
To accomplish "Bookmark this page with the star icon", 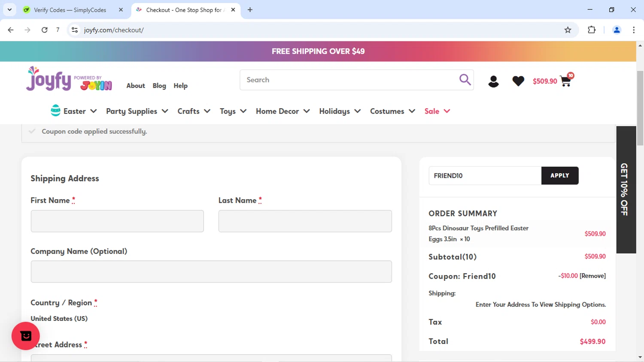I will click(568, 30).
